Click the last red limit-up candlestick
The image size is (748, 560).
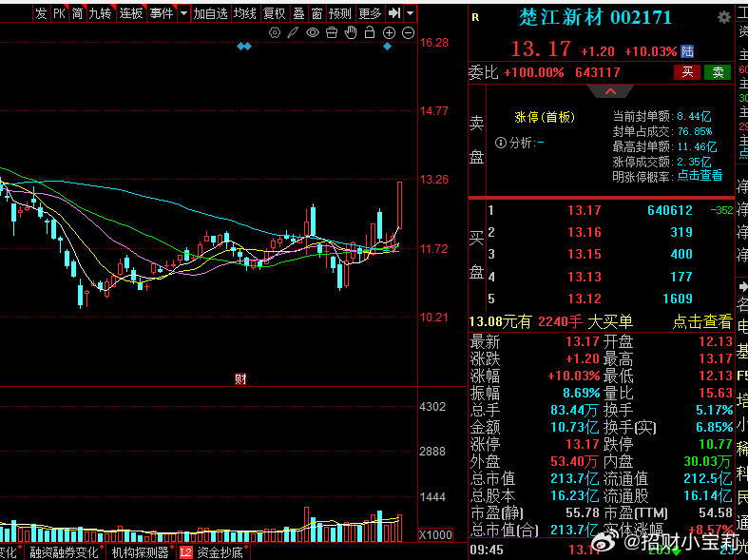tap(400, 205)
